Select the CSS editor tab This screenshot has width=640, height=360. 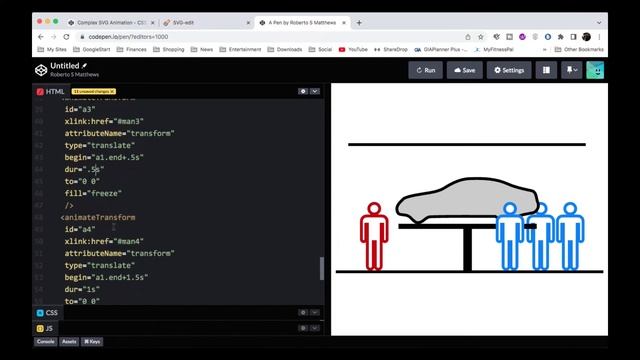pos(47,313)
